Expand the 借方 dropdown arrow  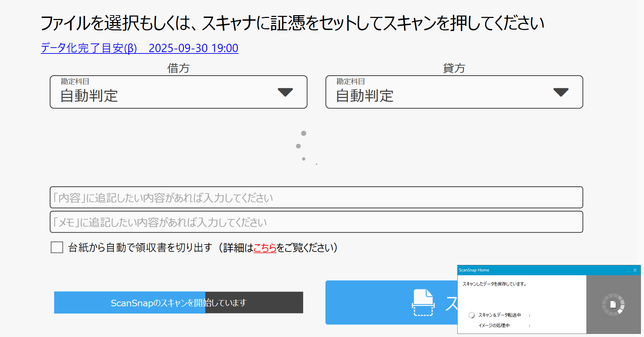coord(285,92)
